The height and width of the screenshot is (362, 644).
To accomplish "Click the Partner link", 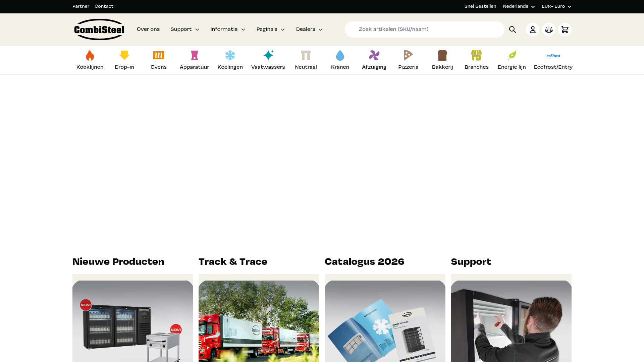I will tap(81, 6).
